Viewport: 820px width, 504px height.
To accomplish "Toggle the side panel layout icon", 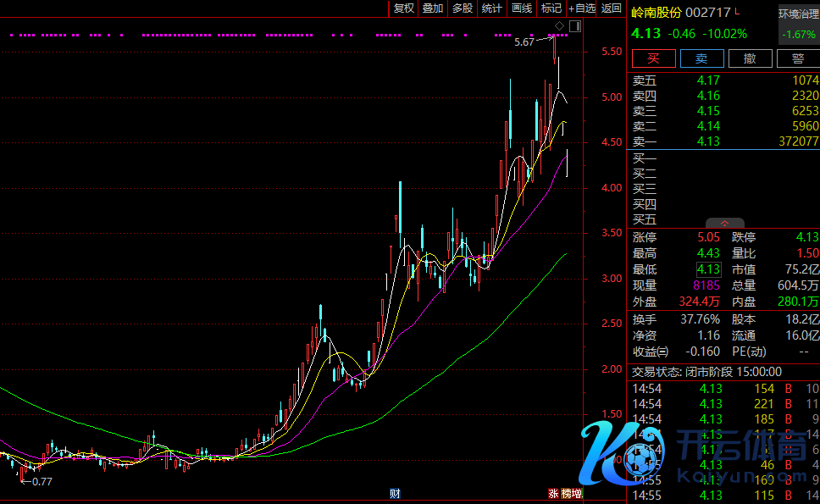I will pyautogui.click(x=575, y=27).
